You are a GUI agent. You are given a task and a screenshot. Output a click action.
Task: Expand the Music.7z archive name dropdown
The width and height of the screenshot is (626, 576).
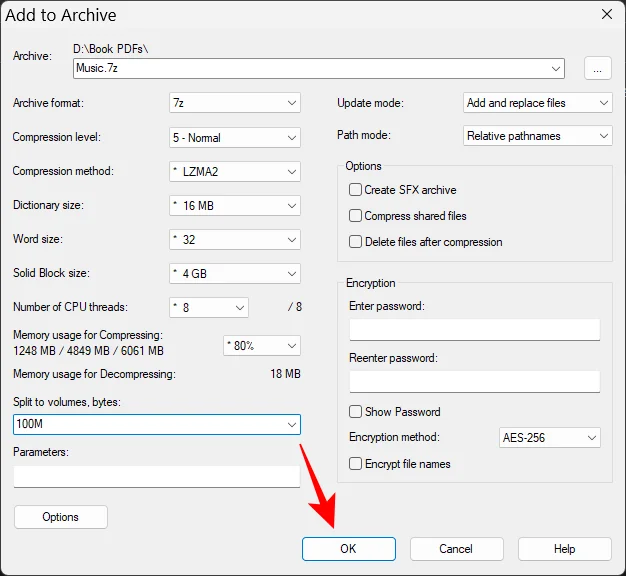[x=556, y=69]
